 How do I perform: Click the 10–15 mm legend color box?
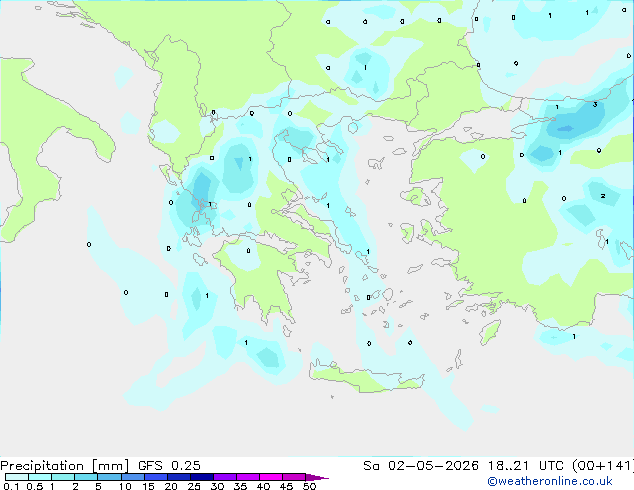pos(132,477)
